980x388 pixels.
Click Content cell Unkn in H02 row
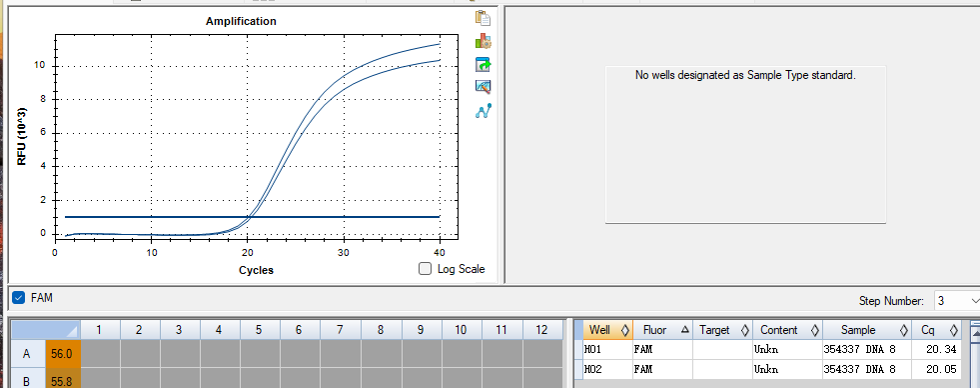[787, 369]
